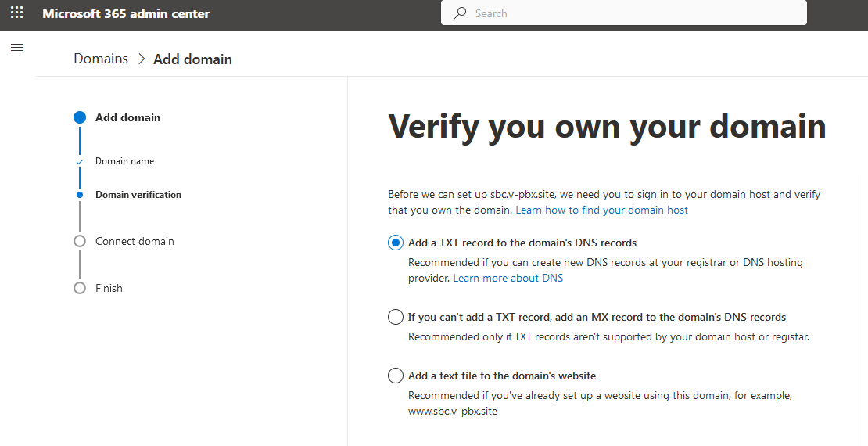Go back to Domains breadcrumb
This screenshot has height=446, width=868.
pos(101,59)
